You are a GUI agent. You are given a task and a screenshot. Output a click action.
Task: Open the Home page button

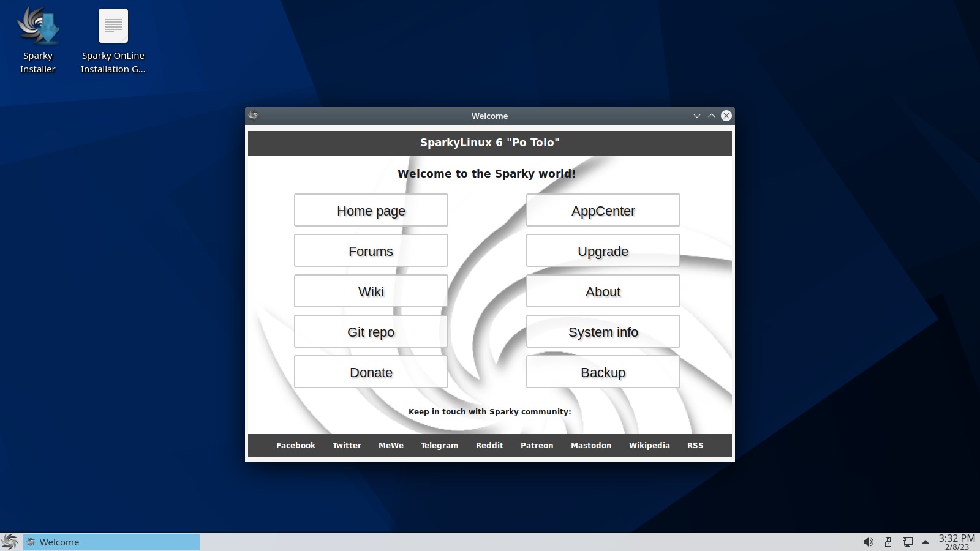[371, 211]
